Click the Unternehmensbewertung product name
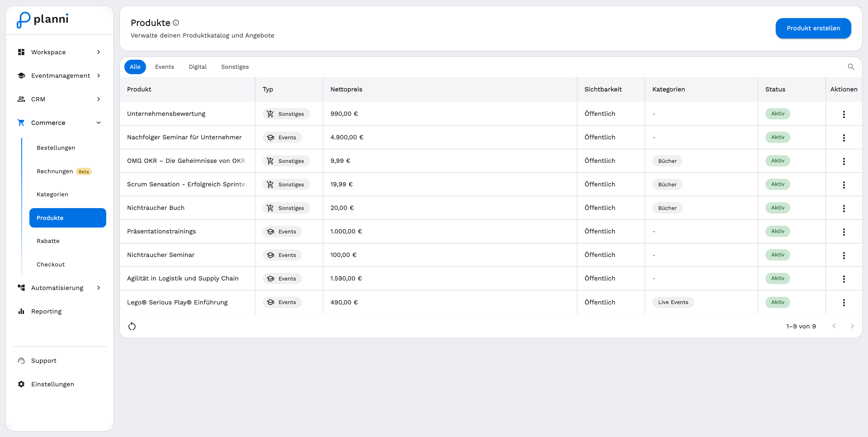 pyautogui.click(x=166, y=114)
